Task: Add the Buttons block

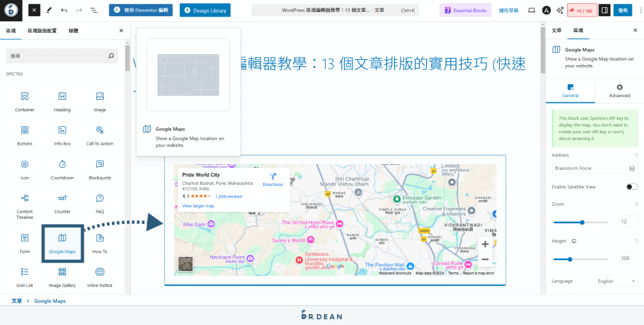Action: [24, 136]
